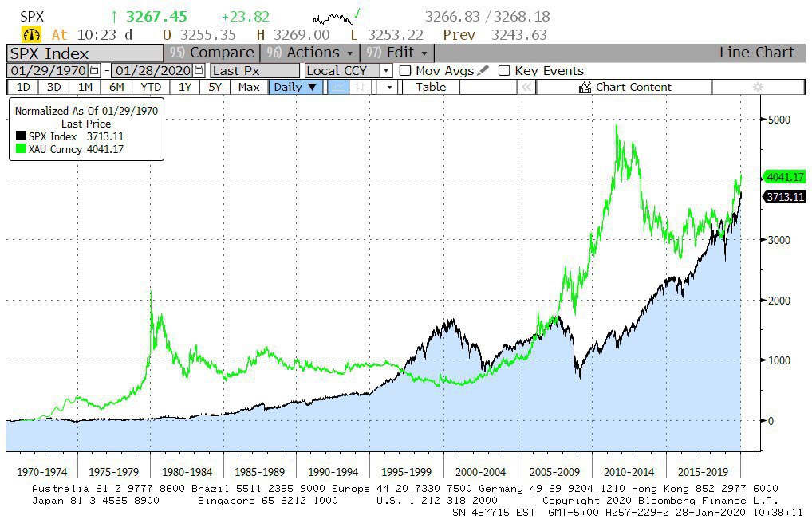The width and height of the screenshot is (812, 531).
Task: Click the Local CCY field
Action: click(x=342, y=70)
